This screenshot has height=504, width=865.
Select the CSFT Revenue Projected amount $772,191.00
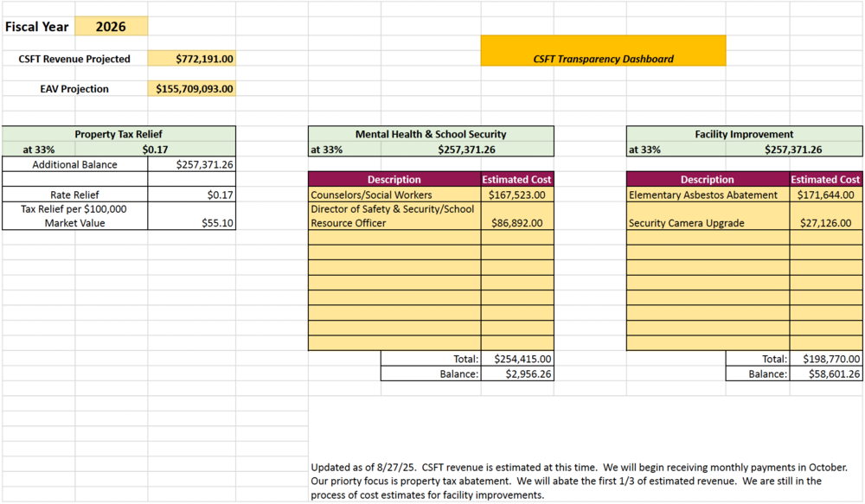(x=191, y=59)
